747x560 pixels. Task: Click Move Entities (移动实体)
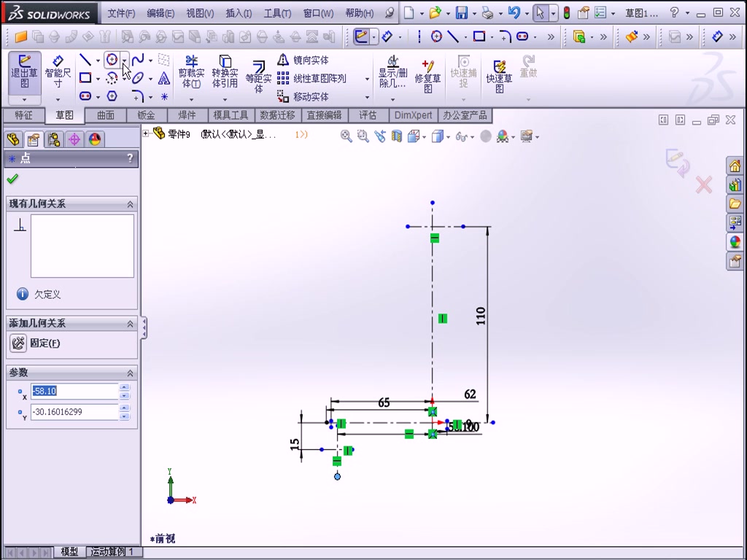point(303,97)
